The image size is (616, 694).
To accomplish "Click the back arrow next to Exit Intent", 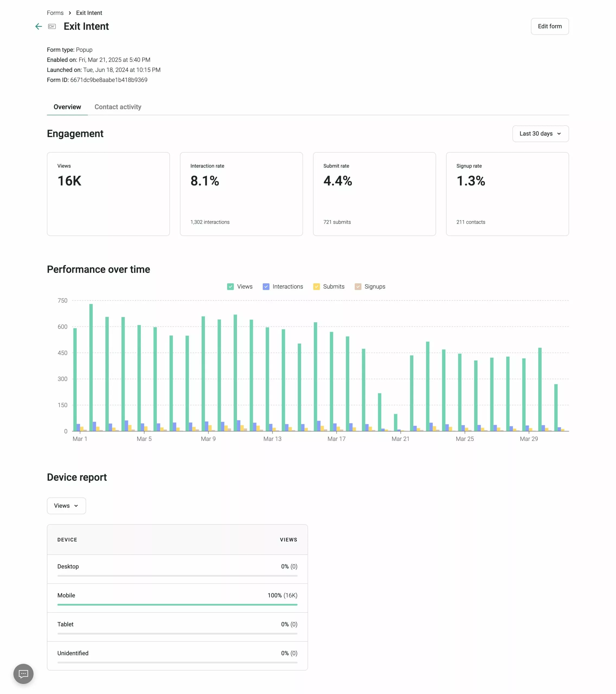I will tap(38, 26).
